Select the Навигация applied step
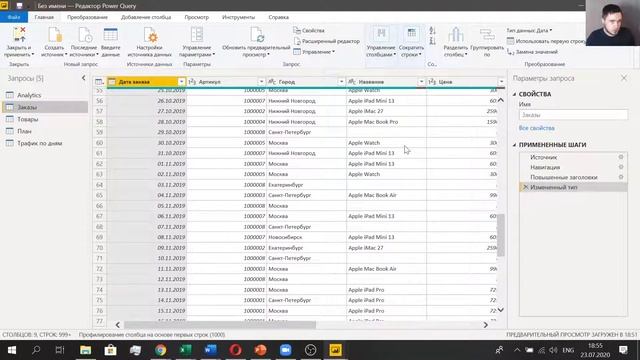640x360 pixels. pos(545,167)
